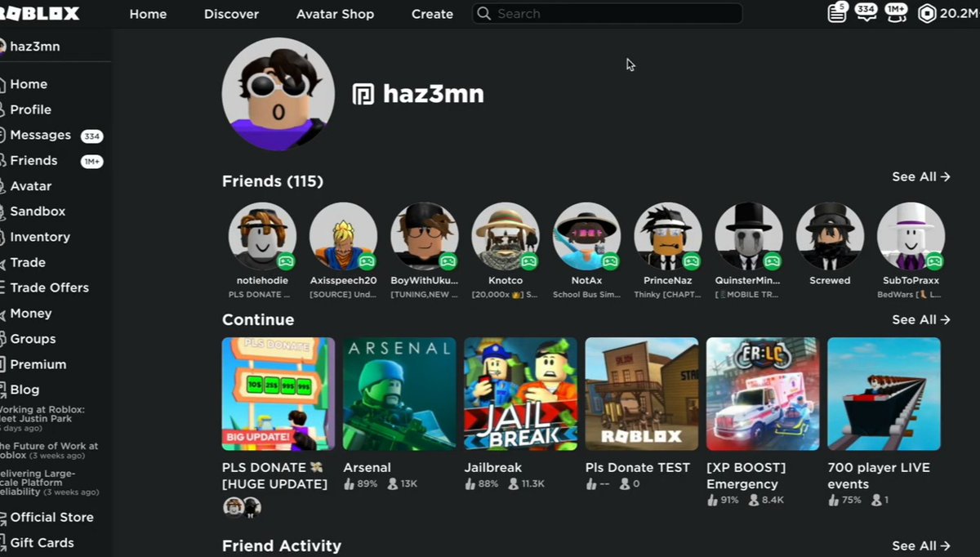Click the 'Working at Roblox' blog post
This screenshot has width=980, height=557.
tap(41, 419)
